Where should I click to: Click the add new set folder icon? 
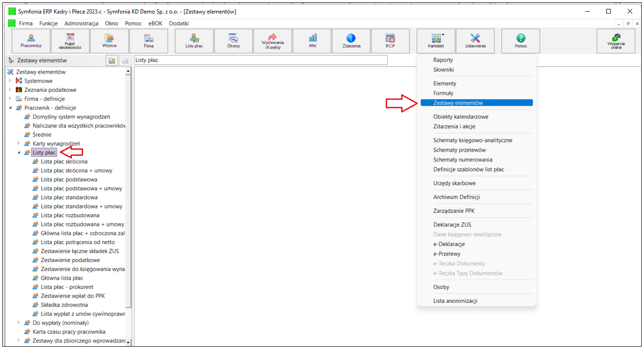click(x=112, y=61)
